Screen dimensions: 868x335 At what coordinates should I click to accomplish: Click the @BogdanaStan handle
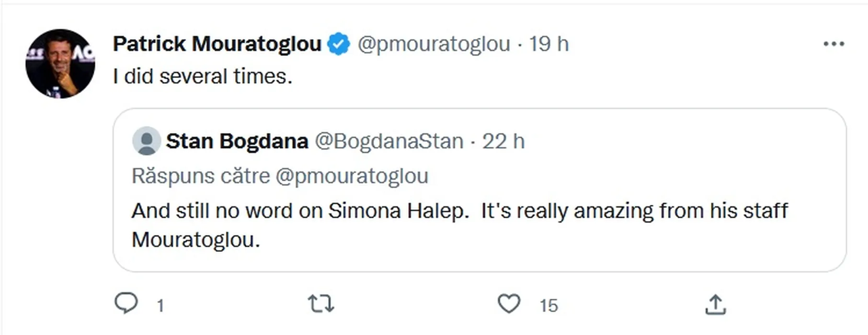coord(389,141)
